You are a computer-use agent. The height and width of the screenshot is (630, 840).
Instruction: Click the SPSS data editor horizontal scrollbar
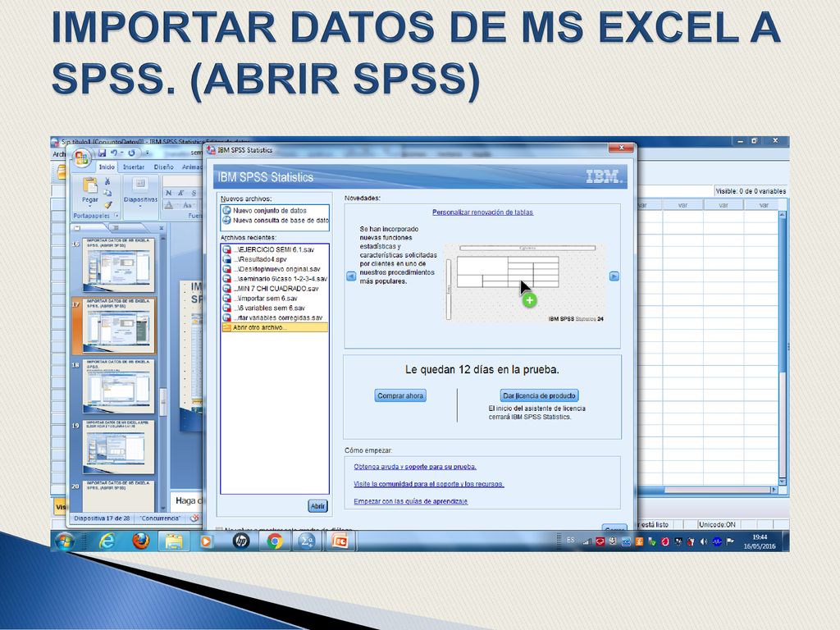pos(707,490)
